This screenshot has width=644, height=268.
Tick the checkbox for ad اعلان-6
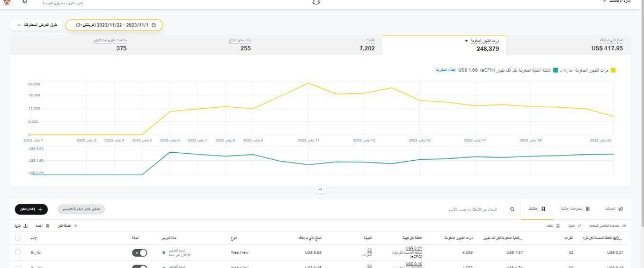click(x=18, y=252)
